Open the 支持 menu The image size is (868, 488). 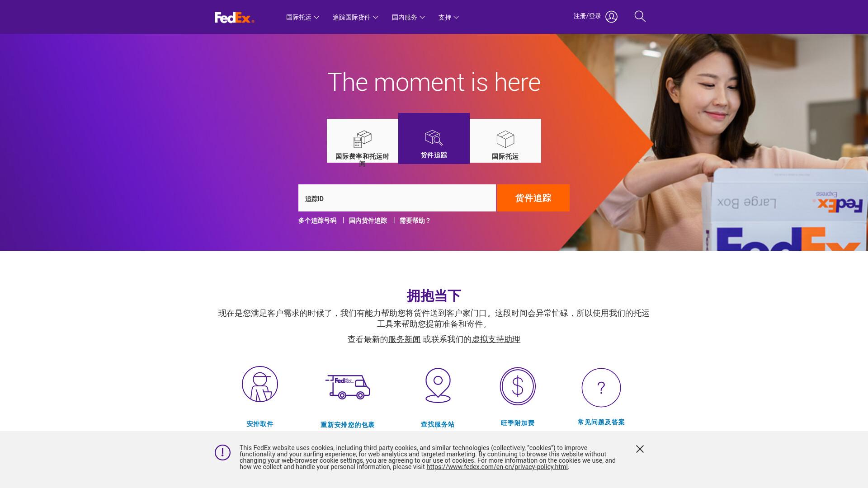(448, 17)
